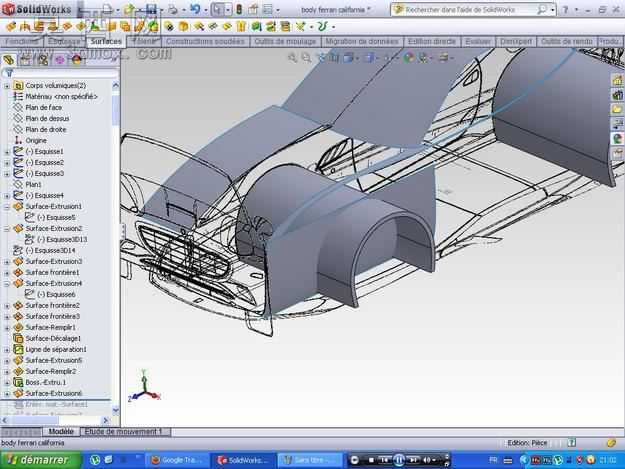Click the first surface tool icon
This screenshot has width=625, height=469.
(11, 27)
